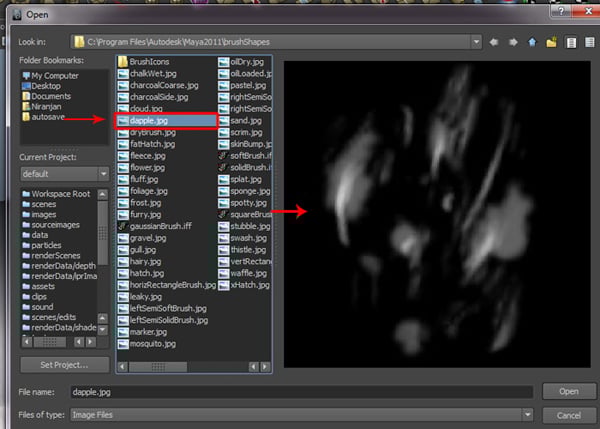The width and height of the screenshot is (600, 429).
Task: Select splat.jpg in the file list
Action: click(x=240, y=179)
